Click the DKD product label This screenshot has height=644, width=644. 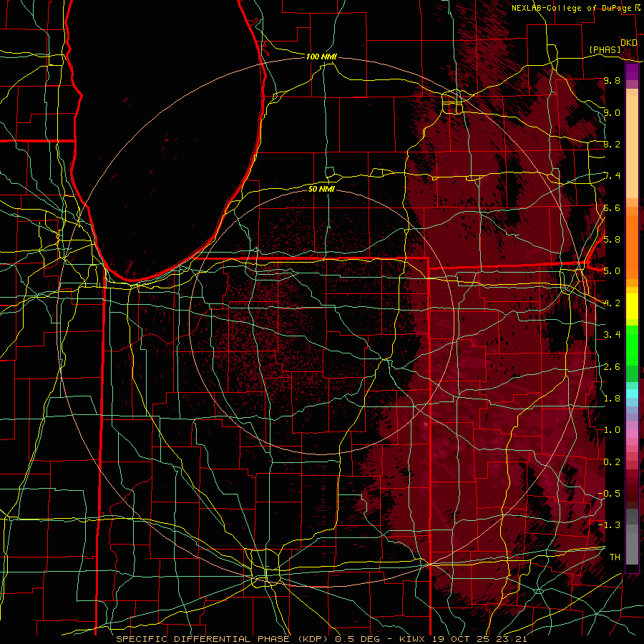628,43
